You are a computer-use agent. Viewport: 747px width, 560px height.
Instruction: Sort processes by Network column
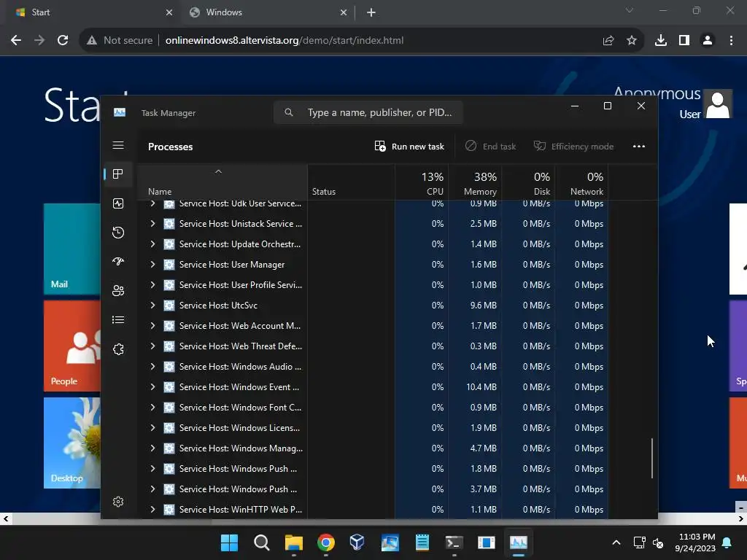[581, 182]
